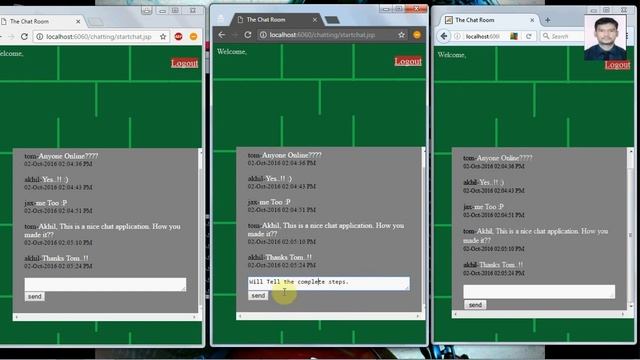Viewport: 640px width, 360px height.
Task: Go back in the right Firefox window
Action: coord(444,36)
